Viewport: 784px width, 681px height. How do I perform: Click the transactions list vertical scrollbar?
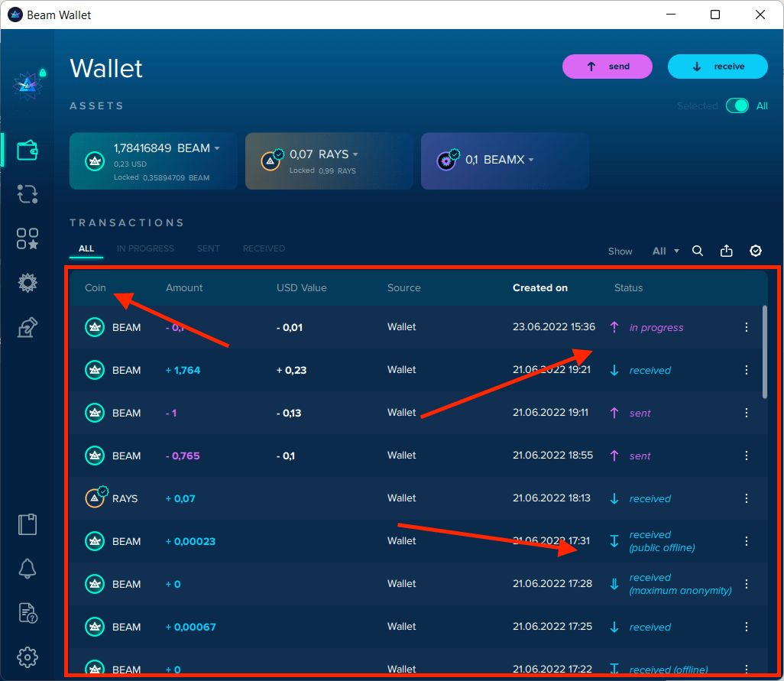[x=765, y=352]
